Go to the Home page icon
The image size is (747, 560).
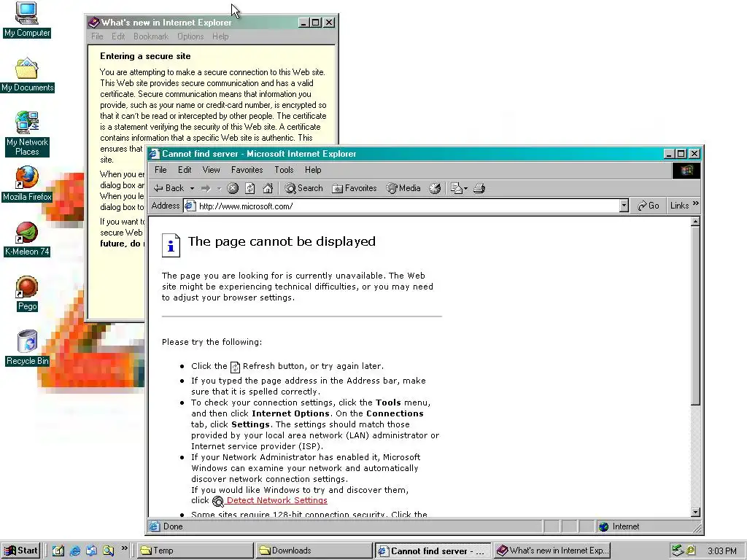pos(268,188)
